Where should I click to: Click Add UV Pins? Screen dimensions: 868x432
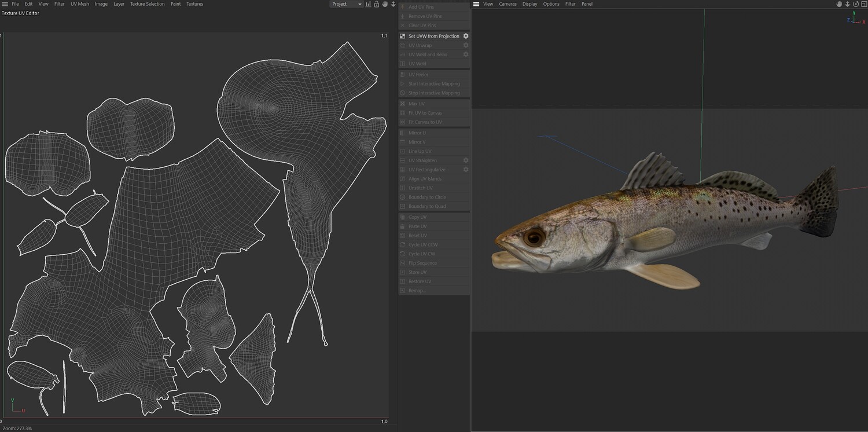434,7
